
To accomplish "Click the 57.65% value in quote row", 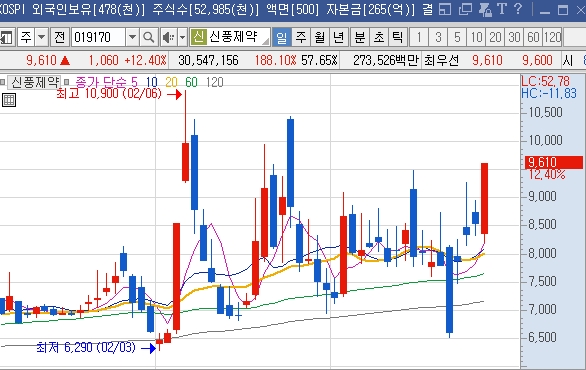I will click(x=319, y=60).
